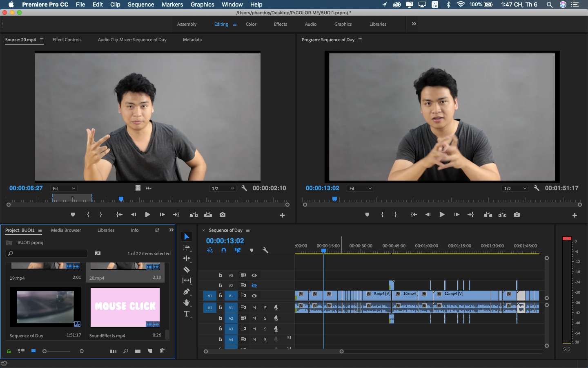Expand hidden workspaces chevron
Image resolution: width=588 pixels, height=368 pixels.
[x=414, y=24]
